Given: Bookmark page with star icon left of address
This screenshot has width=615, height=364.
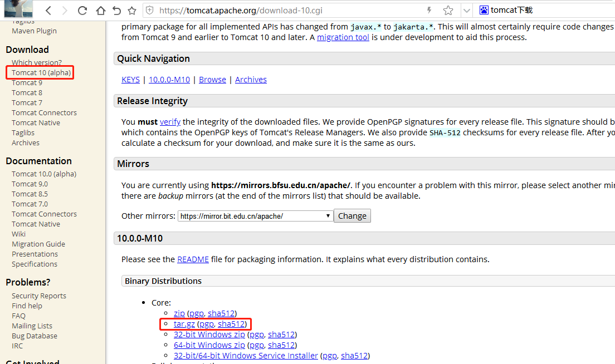Looking at the screenshot, I should click(x=132, y=11).
